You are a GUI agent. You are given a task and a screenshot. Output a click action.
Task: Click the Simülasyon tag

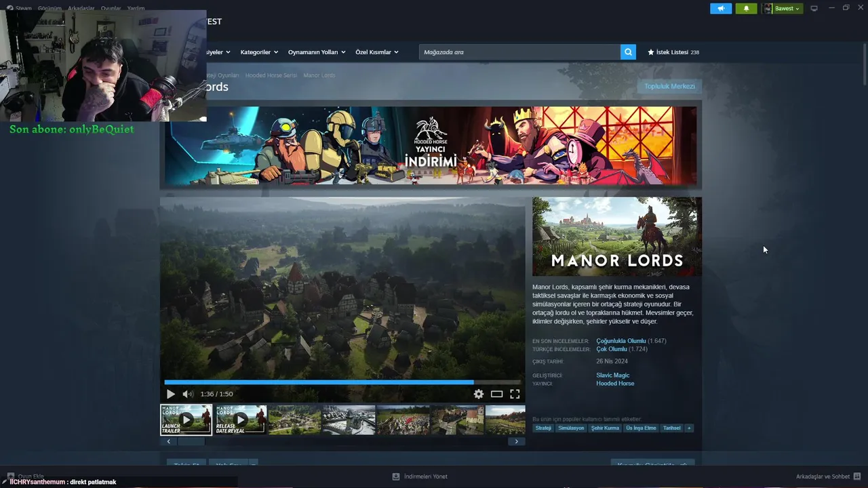[x=571, y=428]
